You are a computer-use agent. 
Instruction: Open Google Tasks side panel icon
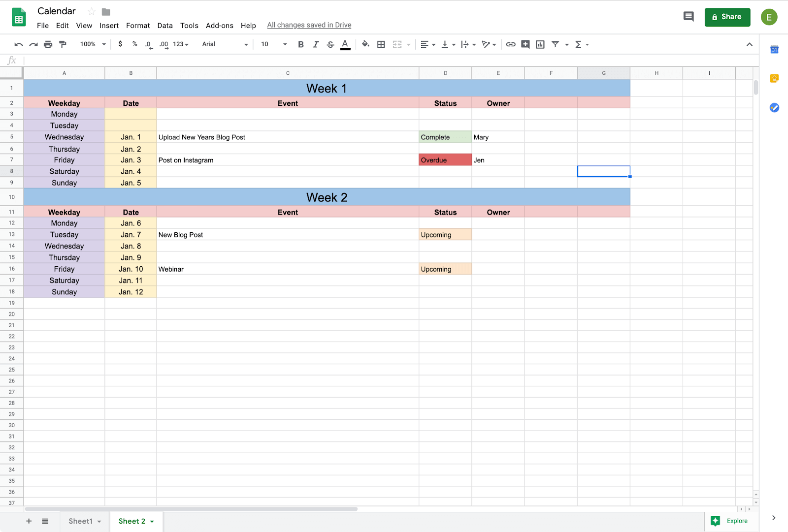pos(774,107)
